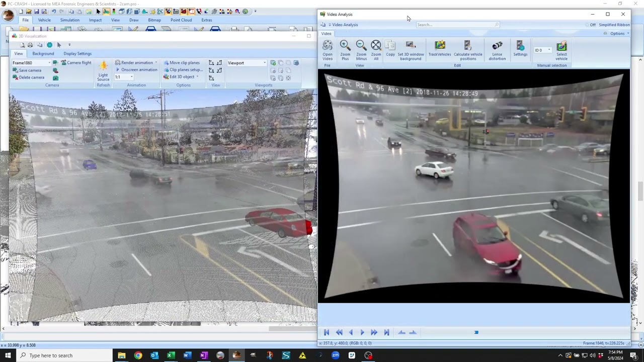
Task: Open the Viewport dropdown
Action: (265, 63)
